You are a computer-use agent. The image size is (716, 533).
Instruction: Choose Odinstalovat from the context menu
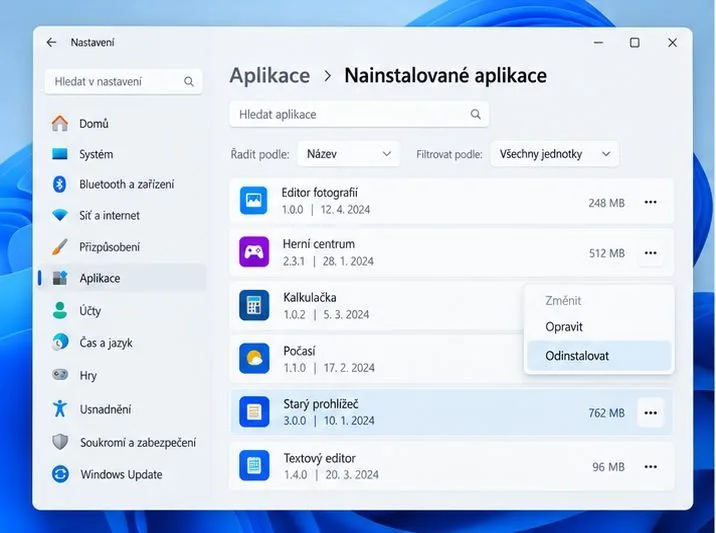tap(599, 356)
